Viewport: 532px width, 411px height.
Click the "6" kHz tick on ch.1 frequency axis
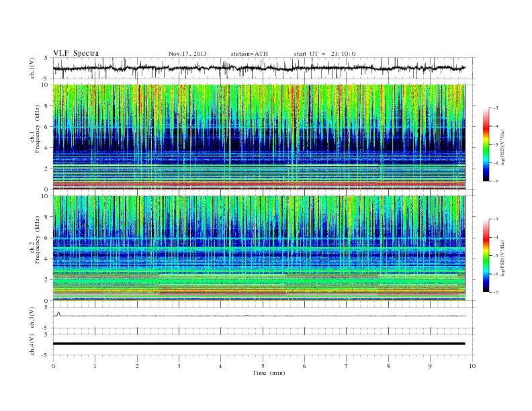tap(46, 127)
